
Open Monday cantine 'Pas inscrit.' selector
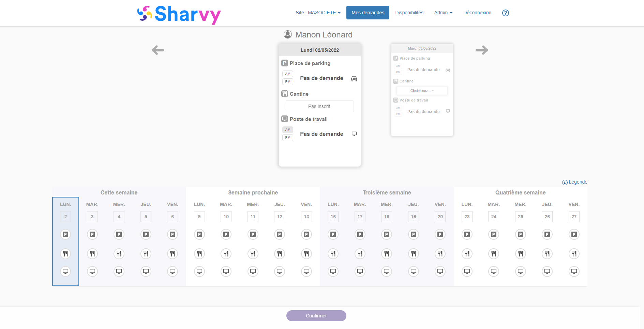point(320,106)
